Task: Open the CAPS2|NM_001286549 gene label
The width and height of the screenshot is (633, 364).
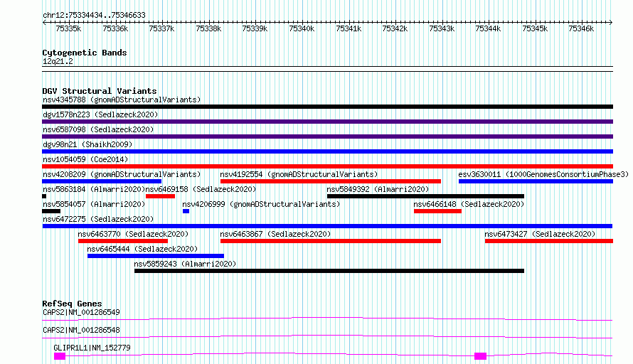Action: click(x=81, y=312)
